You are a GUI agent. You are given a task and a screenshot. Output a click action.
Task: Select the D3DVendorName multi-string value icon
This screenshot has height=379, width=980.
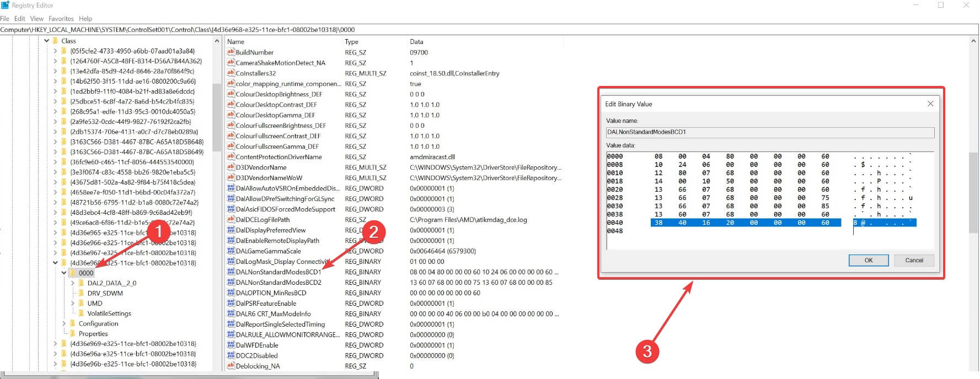tap(231, 167)
